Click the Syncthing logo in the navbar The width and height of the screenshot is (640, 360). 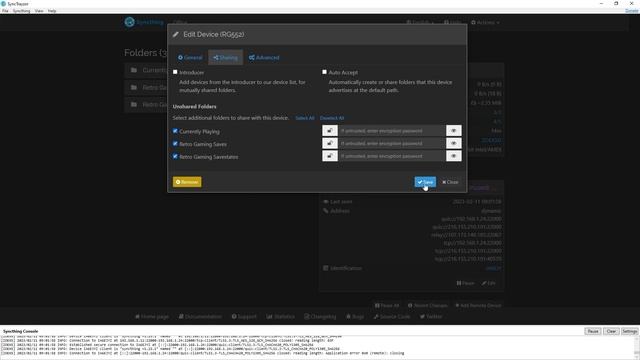(144, 22)
